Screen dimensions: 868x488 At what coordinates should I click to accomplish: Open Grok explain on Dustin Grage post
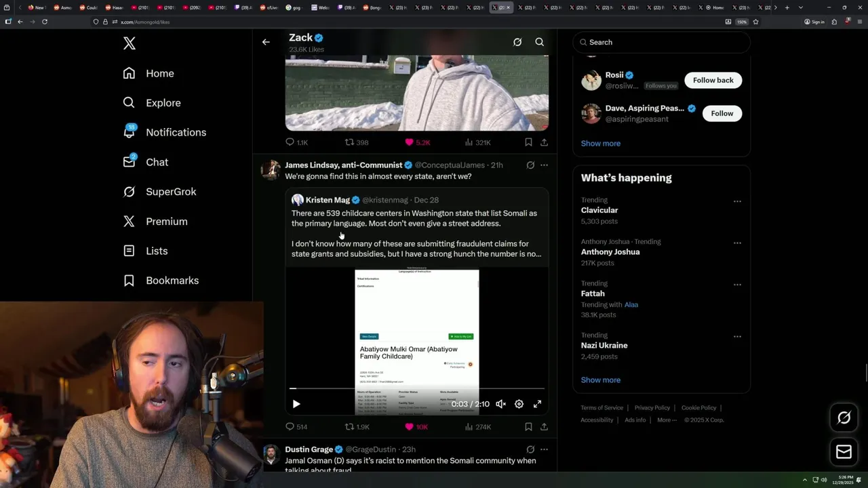530,449
